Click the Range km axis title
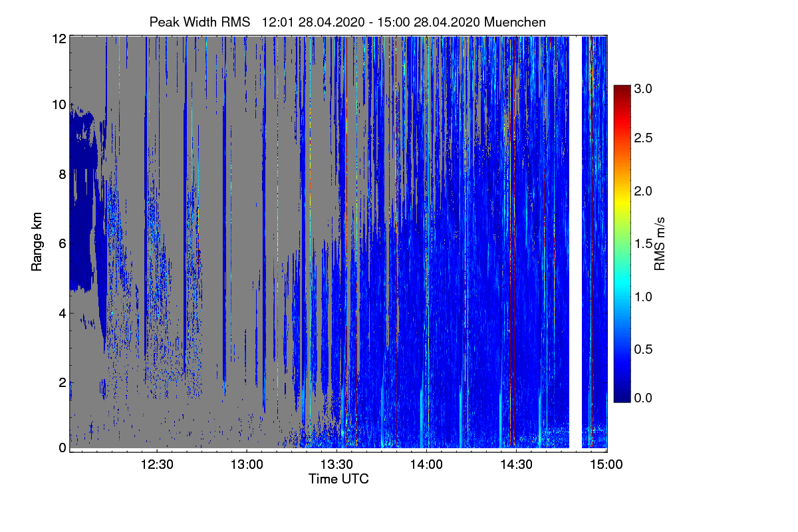 click(x=37, y=241)
